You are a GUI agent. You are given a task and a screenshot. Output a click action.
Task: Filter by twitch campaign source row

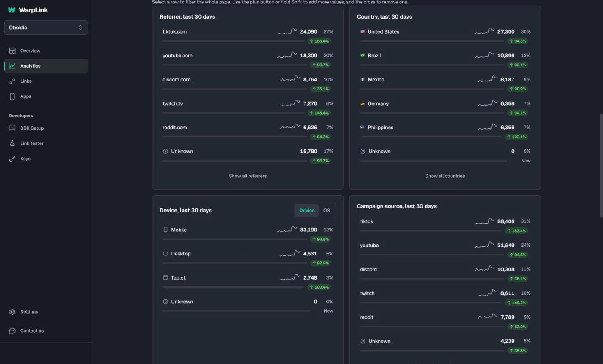tap(445, 298)
